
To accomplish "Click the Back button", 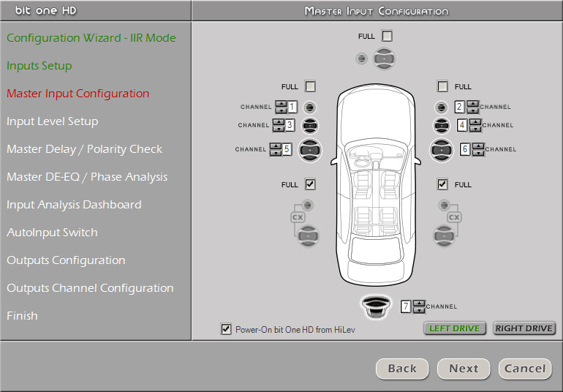I will coord(402,369).
